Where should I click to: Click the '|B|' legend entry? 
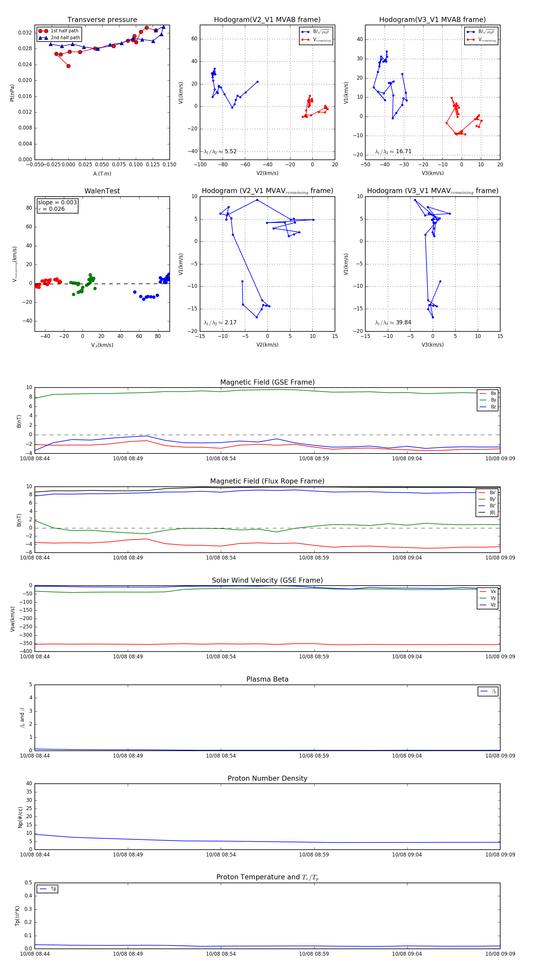tap(488, 513)
